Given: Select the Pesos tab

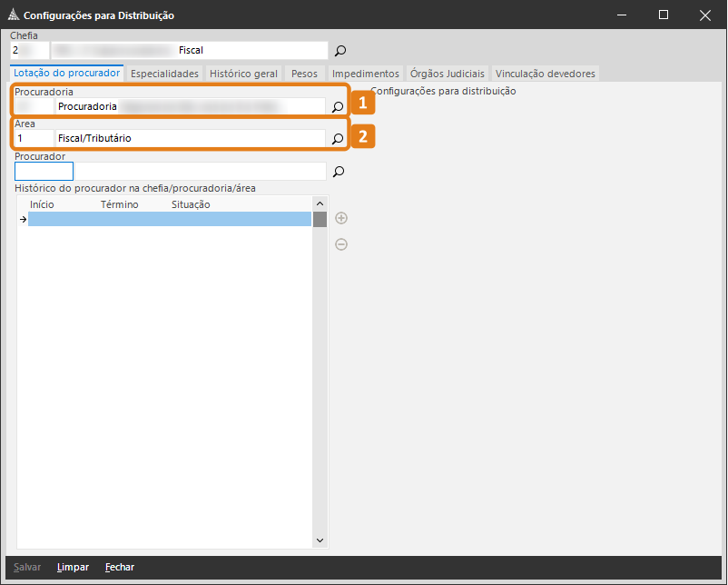Looking at the screenshot, I should point(304,74).
